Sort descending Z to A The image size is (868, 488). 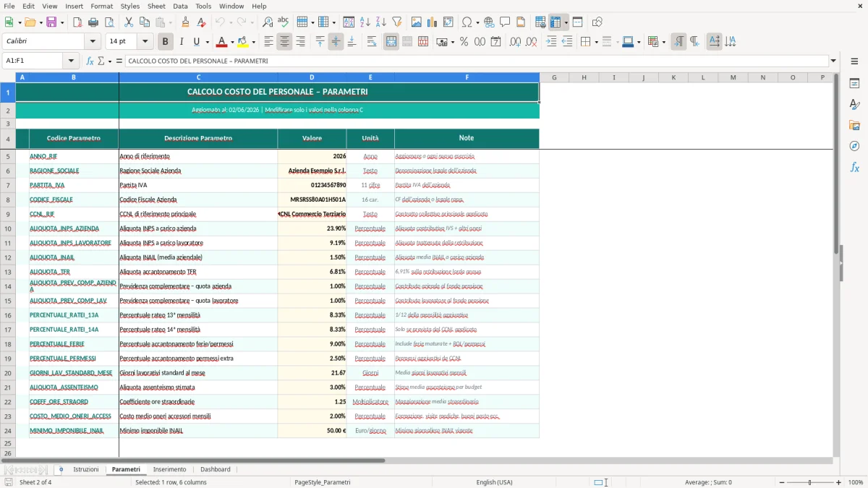381,22
